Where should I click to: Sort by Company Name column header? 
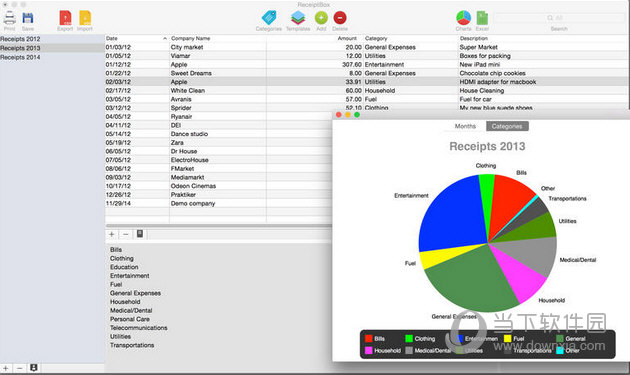[x=217, y=38]
